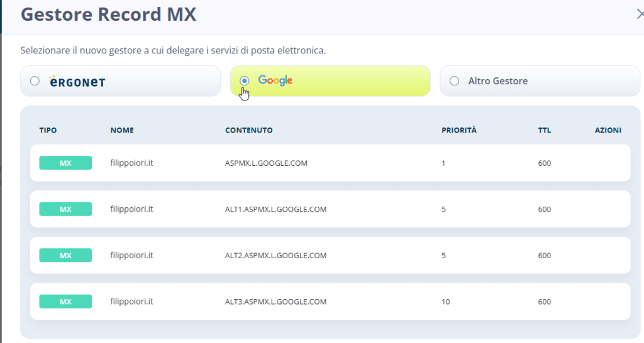
Task: Click priority value 10 in ALT3 row
Action: 446,302
